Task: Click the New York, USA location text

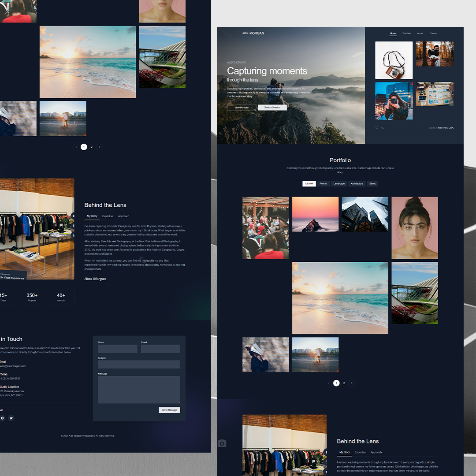Action: click(x=446, y=128)
